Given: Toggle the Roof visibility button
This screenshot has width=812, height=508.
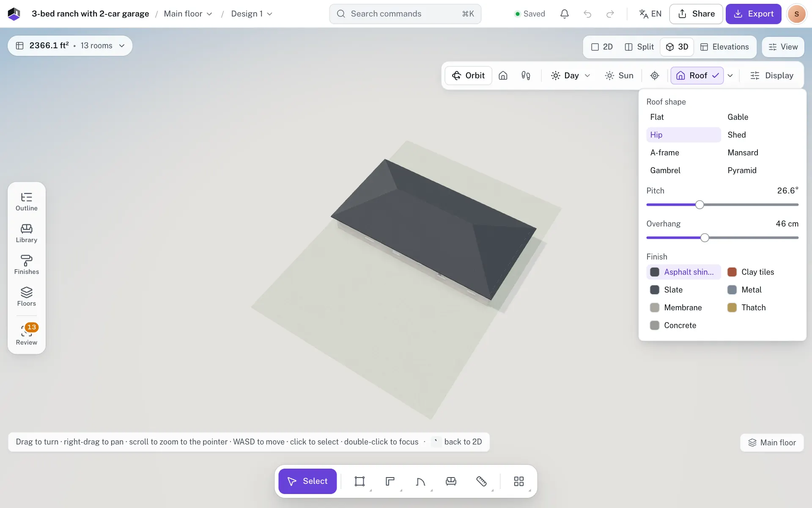Looking at the screenshot, I should point(697,75).
